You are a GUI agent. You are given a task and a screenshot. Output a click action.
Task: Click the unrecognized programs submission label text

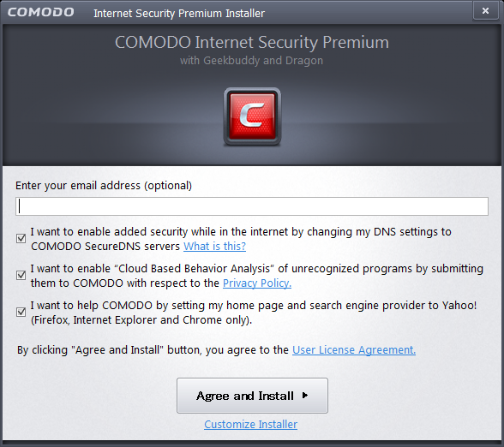(x=257, y=276)
